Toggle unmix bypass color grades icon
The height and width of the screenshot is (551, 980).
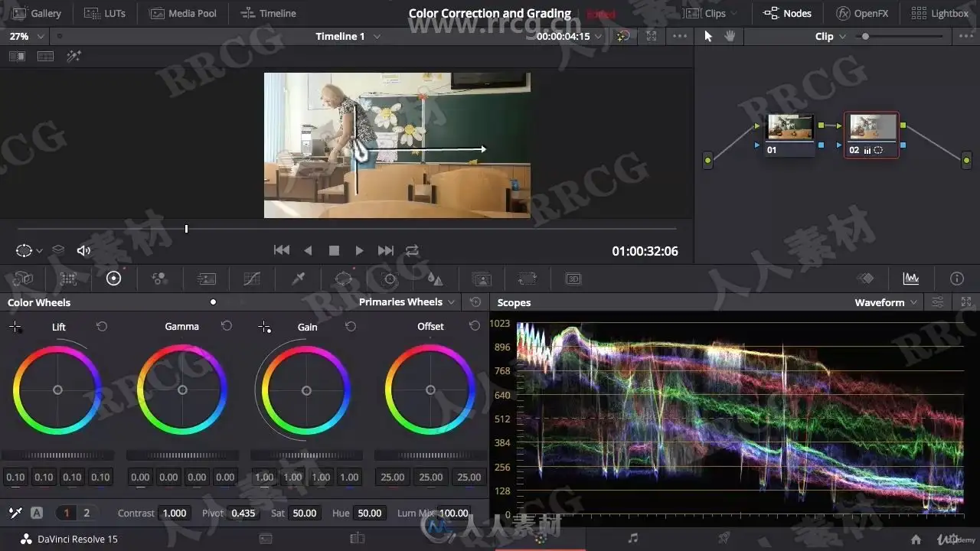(623, 36)
